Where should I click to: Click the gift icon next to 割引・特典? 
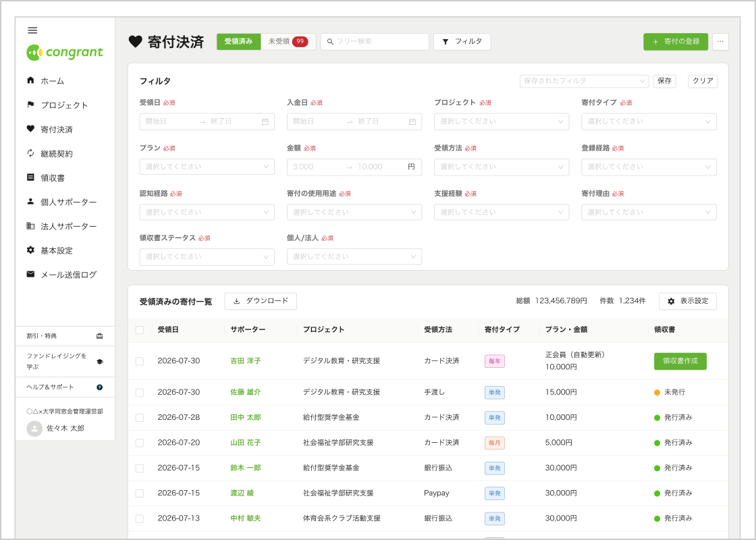100,336
